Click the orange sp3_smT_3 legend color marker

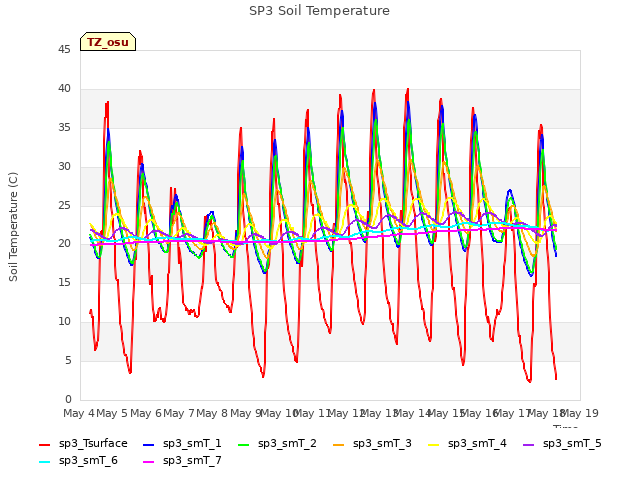click(x=339, y=444)
